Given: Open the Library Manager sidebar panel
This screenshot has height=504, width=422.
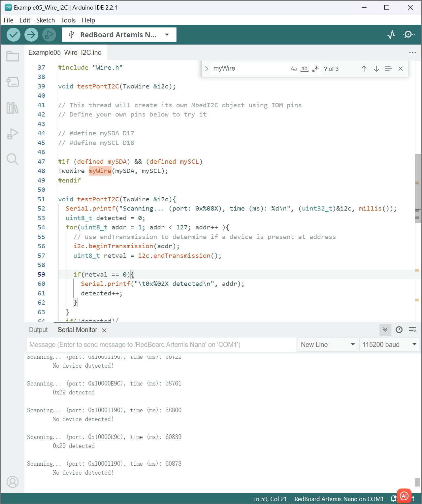Looking at the screenshot, I should click(13, 108).
